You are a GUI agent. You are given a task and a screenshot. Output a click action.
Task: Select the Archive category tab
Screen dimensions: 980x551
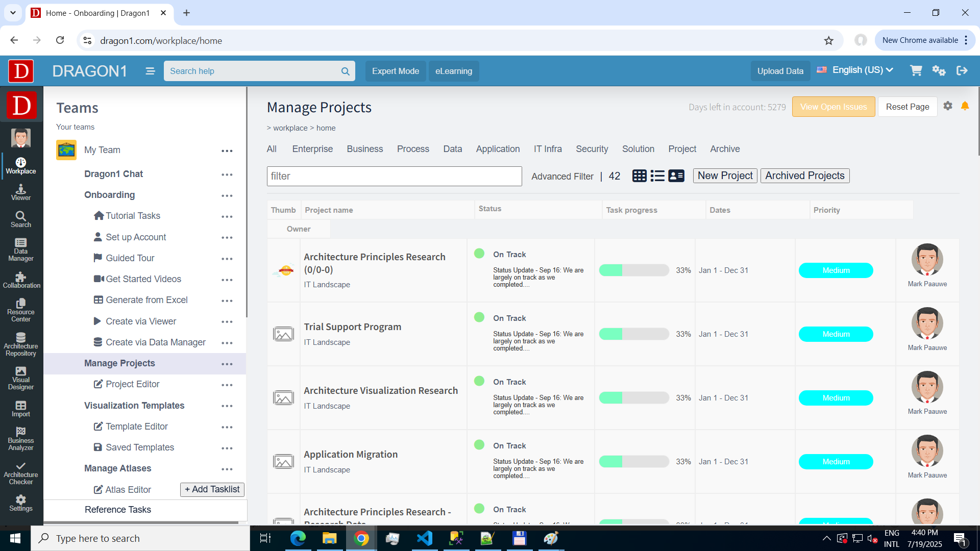pyautogui.click(x=725, y=149)
